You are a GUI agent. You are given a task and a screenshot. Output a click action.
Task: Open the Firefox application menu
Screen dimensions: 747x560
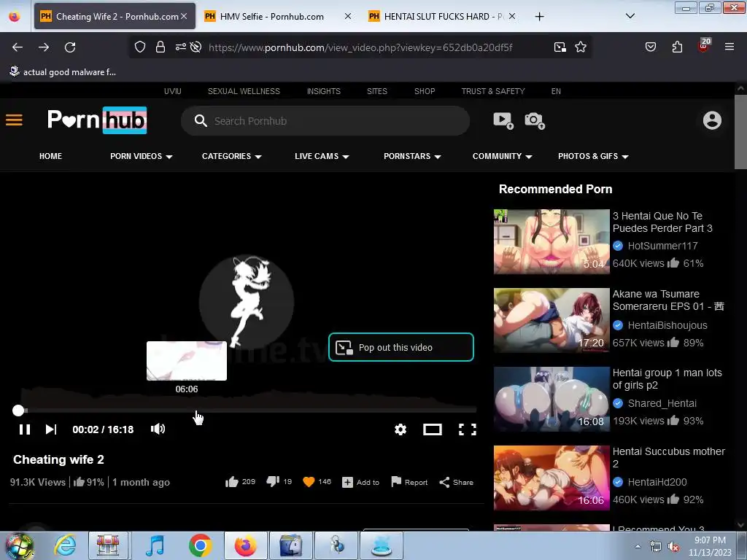tap(729, 47)
